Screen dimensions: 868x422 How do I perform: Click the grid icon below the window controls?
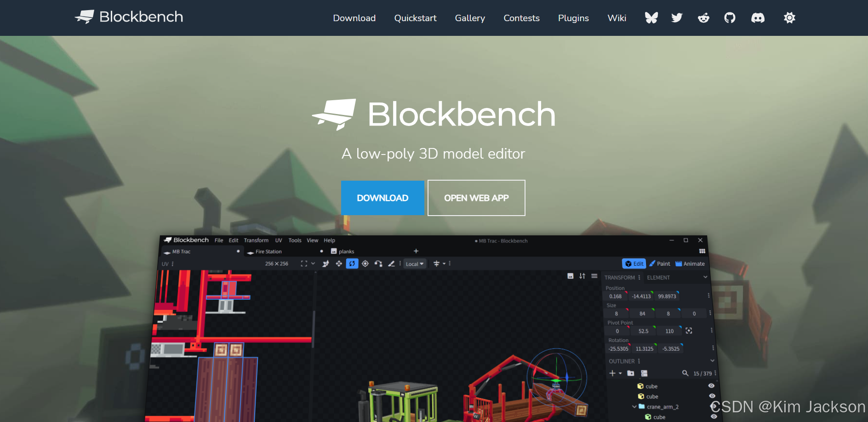[702, 251]
